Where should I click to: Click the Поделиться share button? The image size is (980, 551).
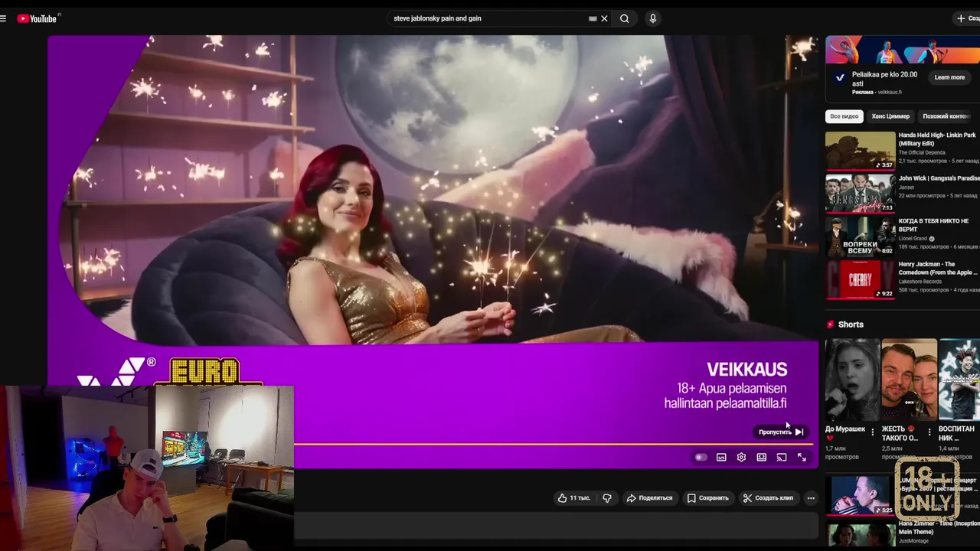(x=649, y=498)
